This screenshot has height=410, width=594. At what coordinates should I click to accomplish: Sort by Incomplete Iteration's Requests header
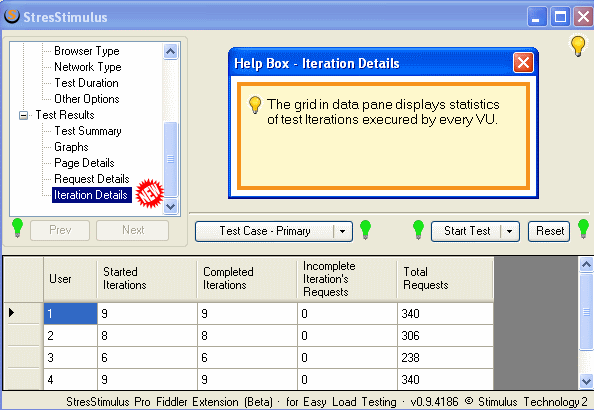[347, 279]
